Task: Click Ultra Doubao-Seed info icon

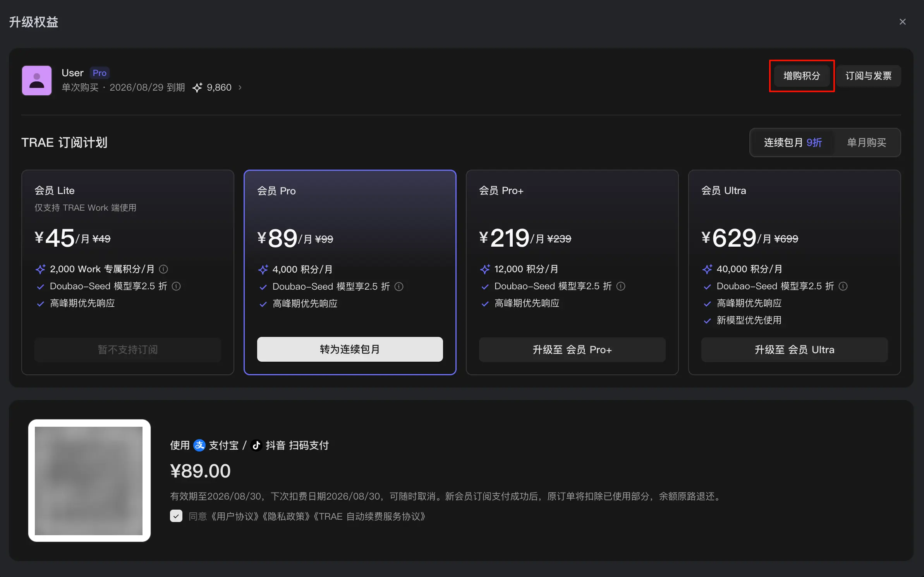Action: tap(843, 286)
